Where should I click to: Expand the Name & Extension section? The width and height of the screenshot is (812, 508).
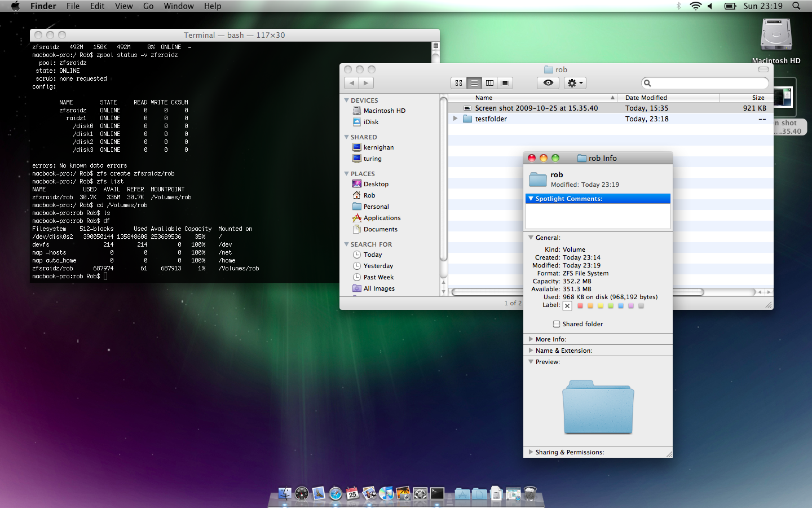(x=531, y=351)
